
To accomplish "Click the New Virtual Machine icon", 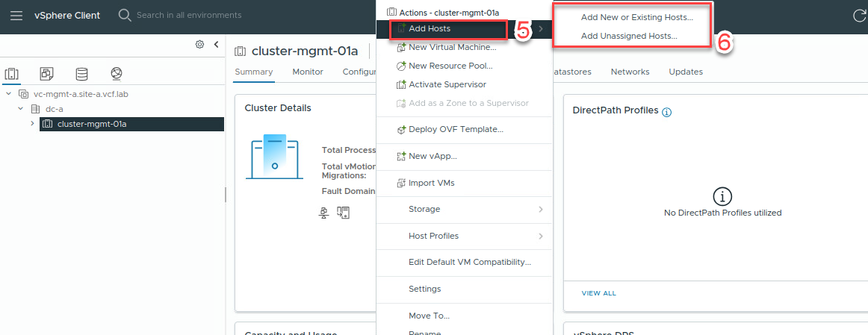I will pyautogui.click(x=402, y=48).
